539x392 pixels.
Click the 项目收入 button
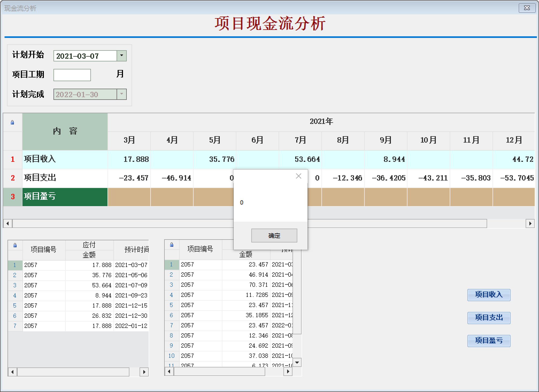(488, 295)
